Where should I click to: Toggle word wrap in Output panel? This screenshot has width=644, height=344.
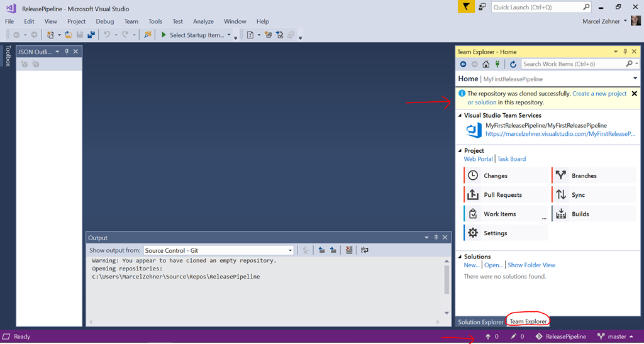364,250
